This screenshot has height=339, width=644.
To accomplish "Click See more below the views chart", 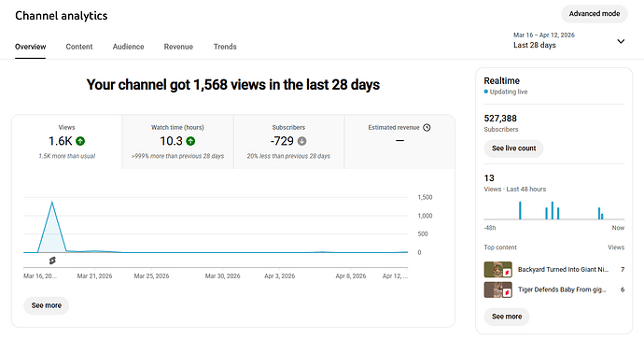I will click(x=47, y=305).
